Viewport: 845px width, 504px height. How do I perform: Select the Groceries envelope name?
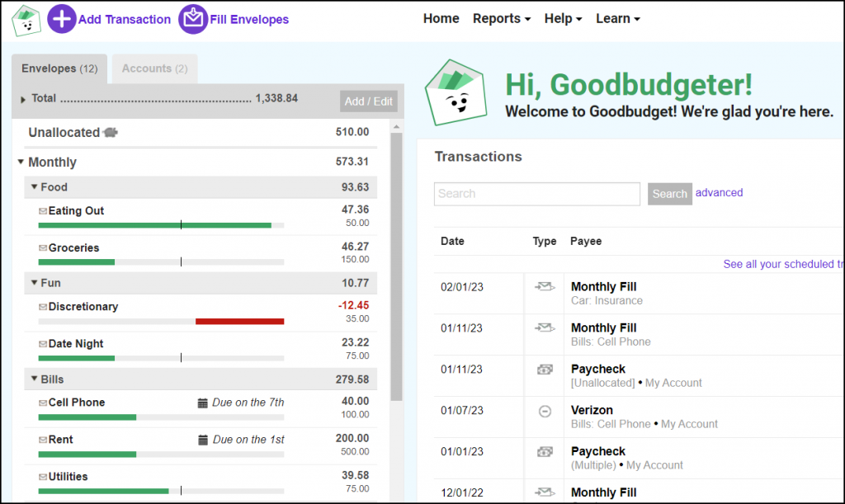[73, 247]
